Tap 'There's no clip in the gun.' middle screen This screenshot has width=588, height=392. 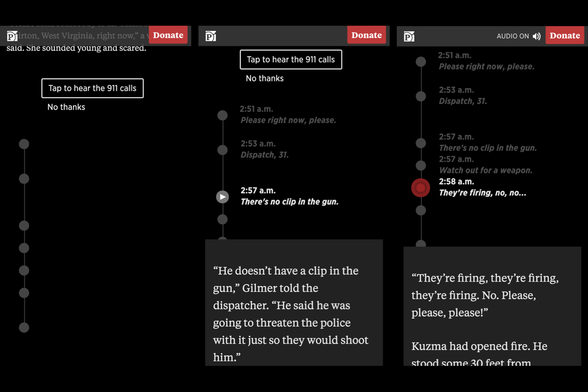(x=290, y=202)
